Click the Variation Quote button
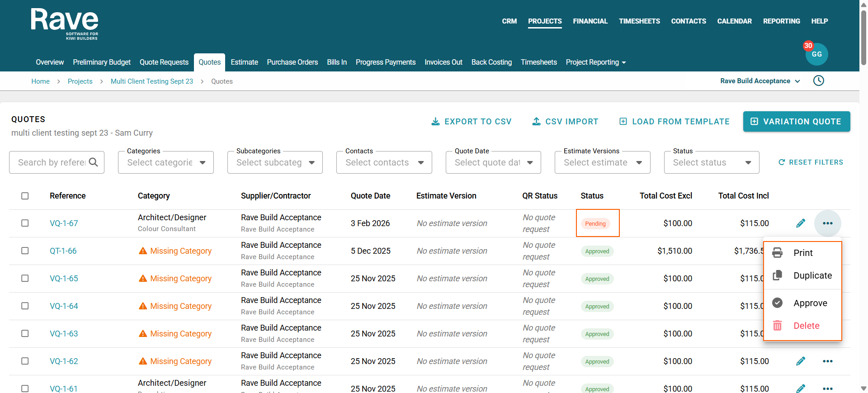 (796, 122)
